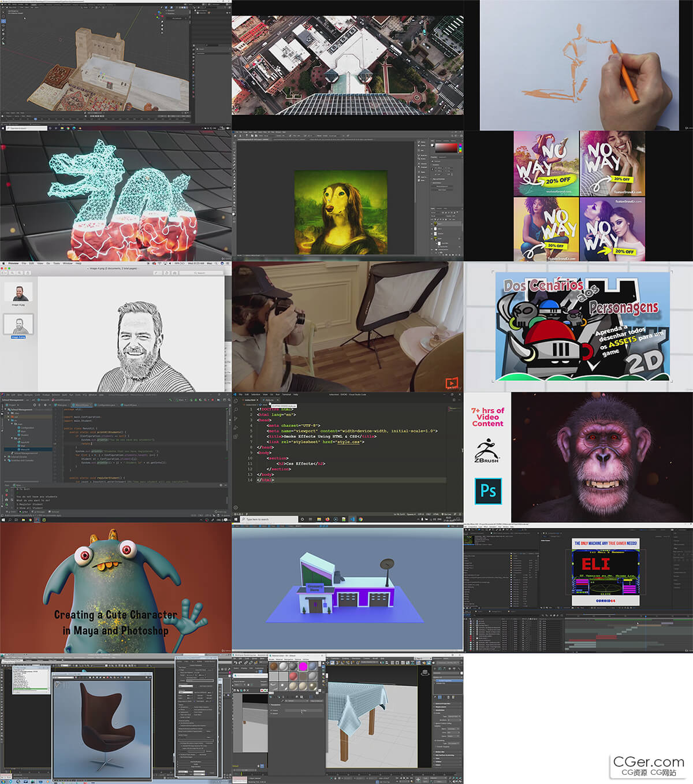Open VS Code Extensions icon
Viewport: 693px width, 784px height.
click(236, 437)
